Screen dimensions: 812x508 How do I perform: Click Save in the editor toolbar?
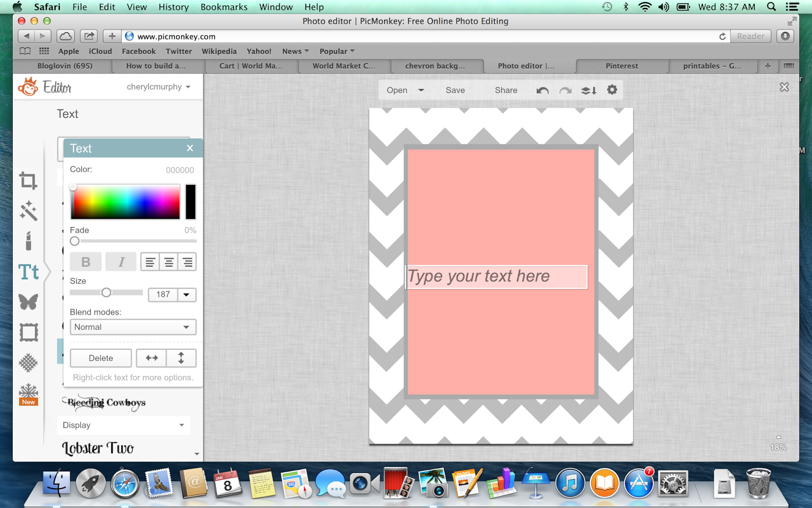tap(455, 90)
